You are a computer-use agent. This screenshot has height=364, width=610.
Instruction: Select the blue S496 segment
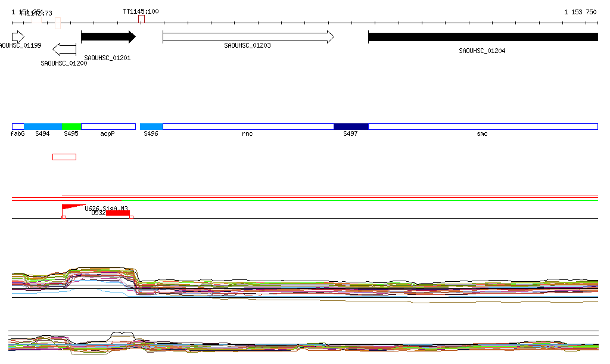151,127
